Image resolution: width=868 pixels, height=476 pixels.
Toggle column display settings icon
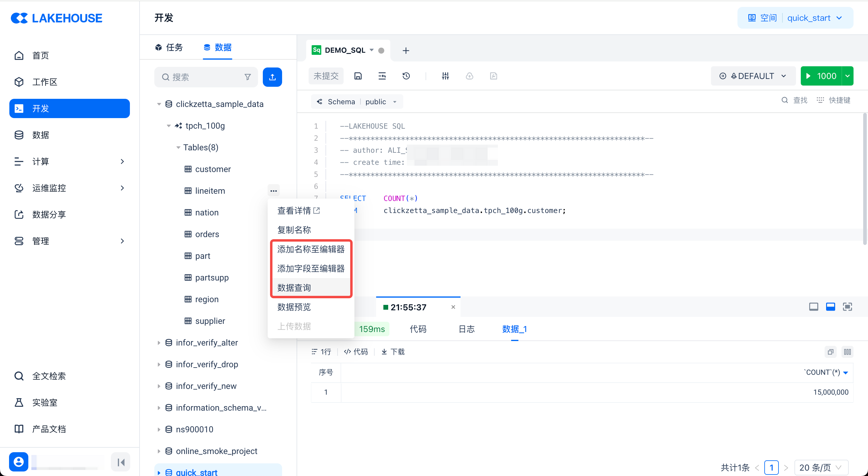[847, 352]
